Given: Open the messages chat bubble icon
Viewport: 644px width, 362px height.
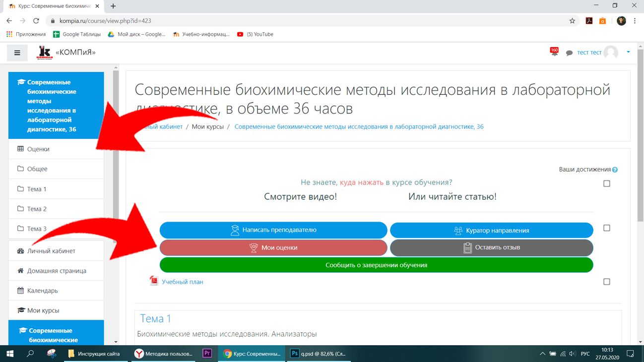Looking at the screenshot, I should pos(569,53).
